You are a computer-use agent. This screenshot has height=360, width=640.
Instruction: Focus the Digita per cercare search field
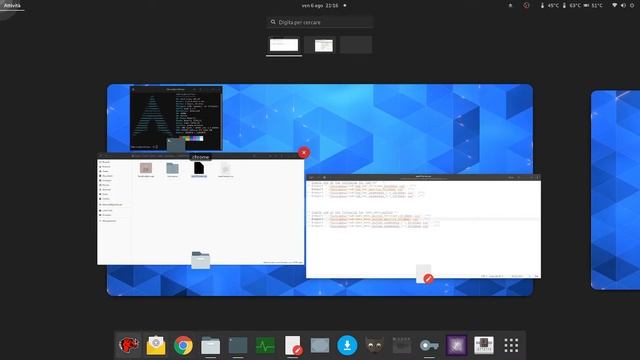(x=320, y=22)
